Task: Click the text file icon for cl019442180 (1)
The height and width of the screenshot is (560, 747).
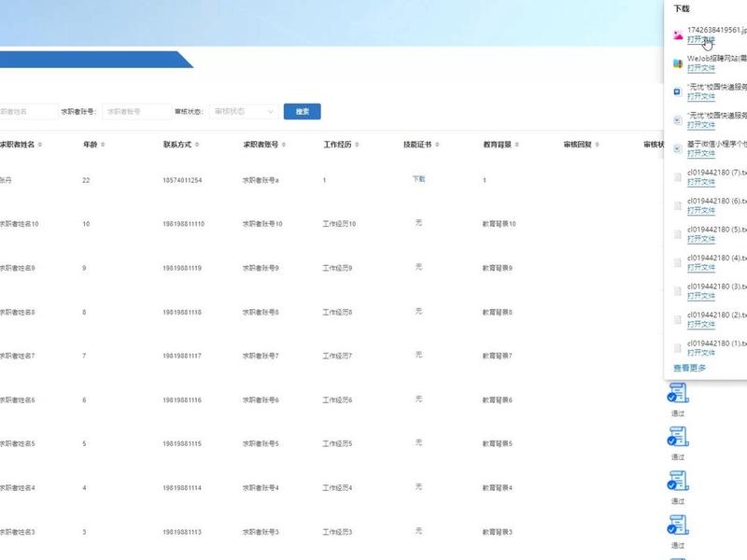Action: [678, 348]
